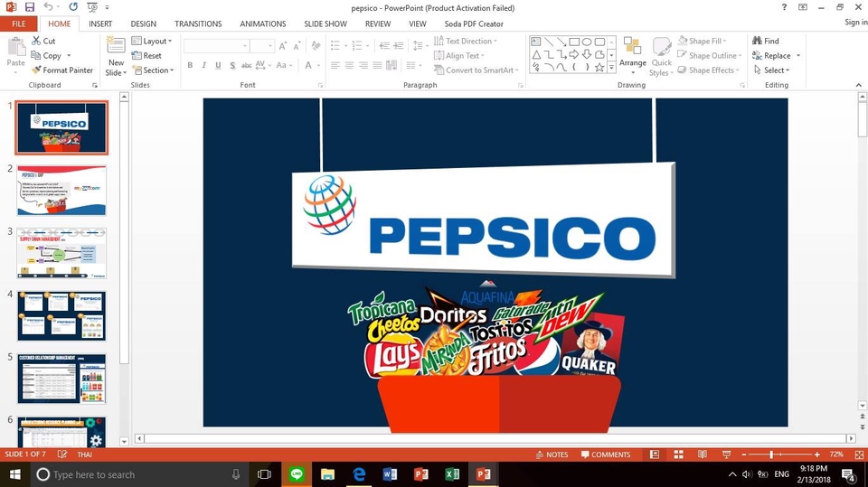Reset the slide layout
The height and width of the screenshot is (487, 868).
[x=146, y=55]
